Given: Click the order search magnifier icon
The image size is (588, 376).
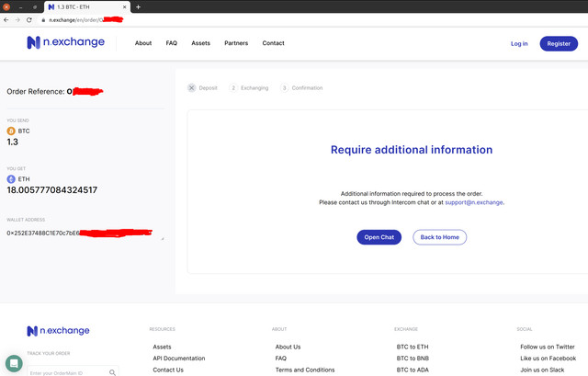Looking at the screenshot, I should [x=112, y=372].
